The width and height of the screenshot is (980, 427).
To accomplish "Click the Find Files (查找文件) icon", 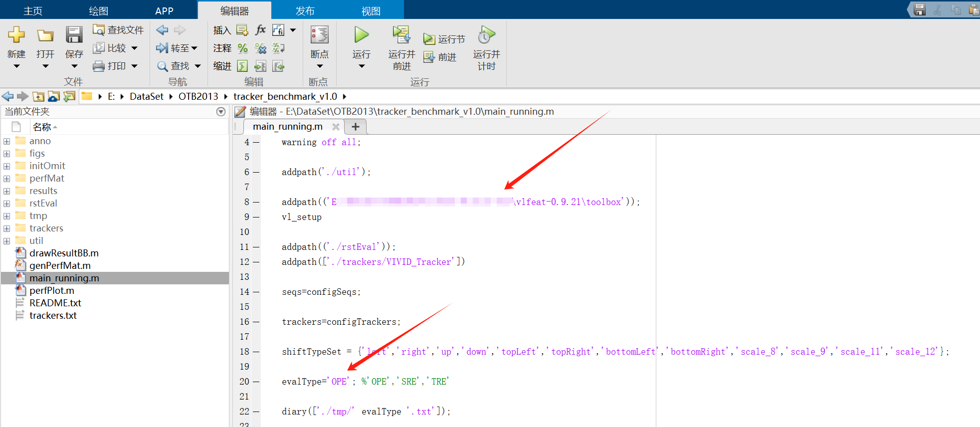I will (99, 30).
